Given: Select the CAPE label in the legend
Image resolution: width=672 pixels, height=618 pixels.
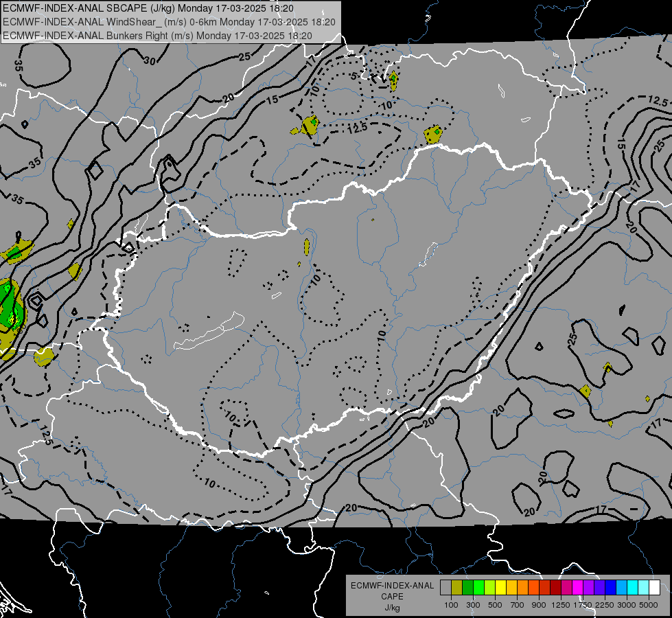Looking at the screenshot, I should pos(392,596).
